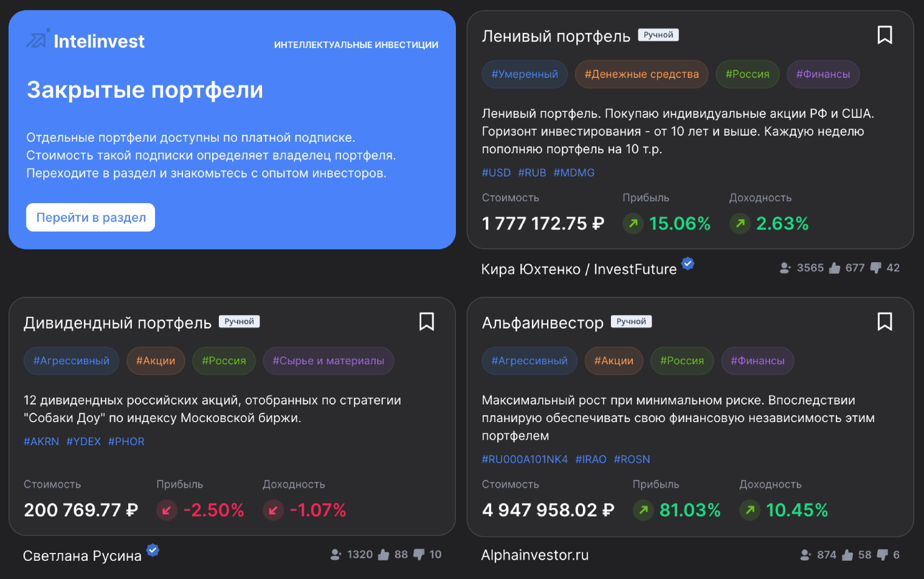Screen dimensions: 924x579
Task: Click profit arrow icon next to 15.06%
Action: point(633,223)
